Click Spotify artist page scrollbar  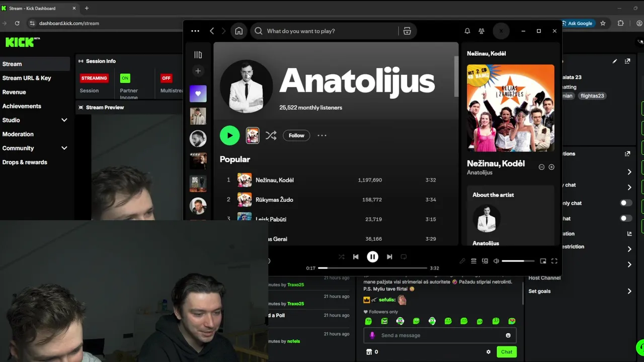pos(456,76)
